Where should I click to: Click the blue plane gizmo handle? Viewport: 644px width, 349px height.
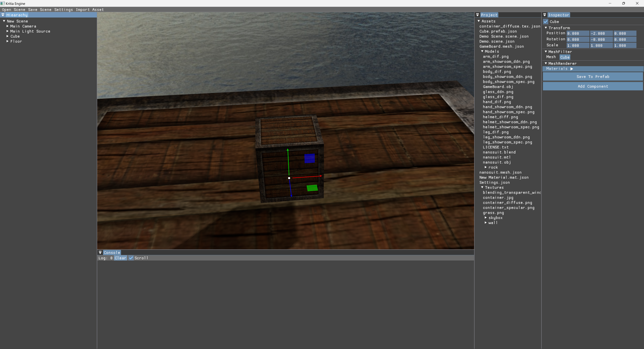point(309,158)
